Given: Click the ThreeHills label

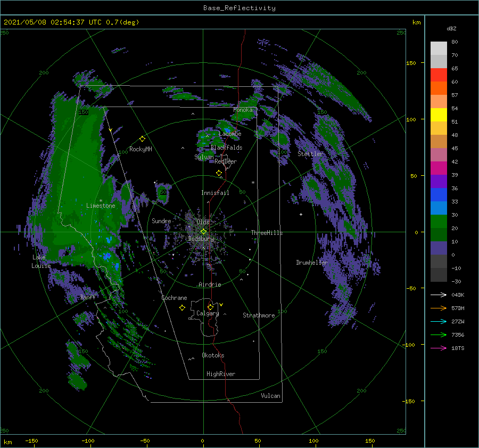Looking at the screenshot, I should (x=267, y=233).
